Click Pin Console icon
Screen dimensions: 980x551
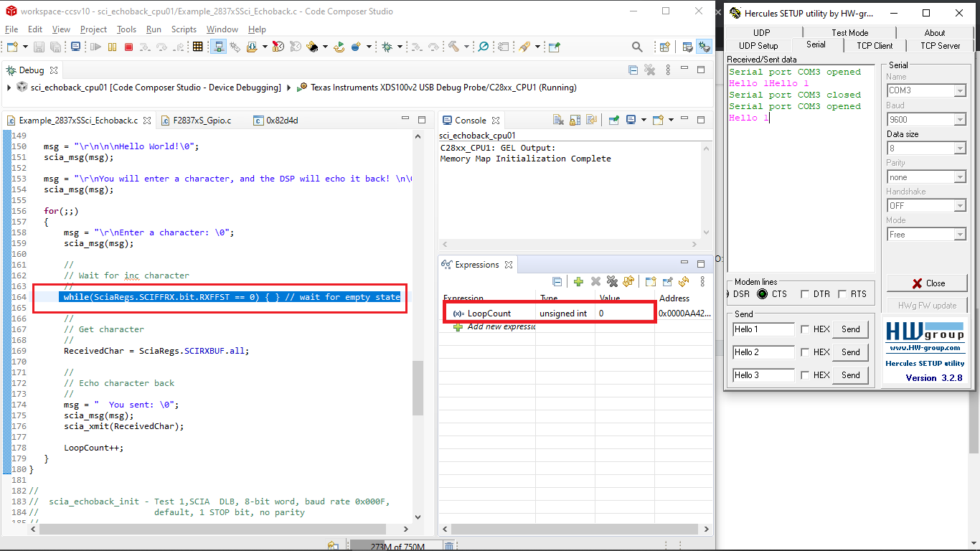click(x=614, y=120)
